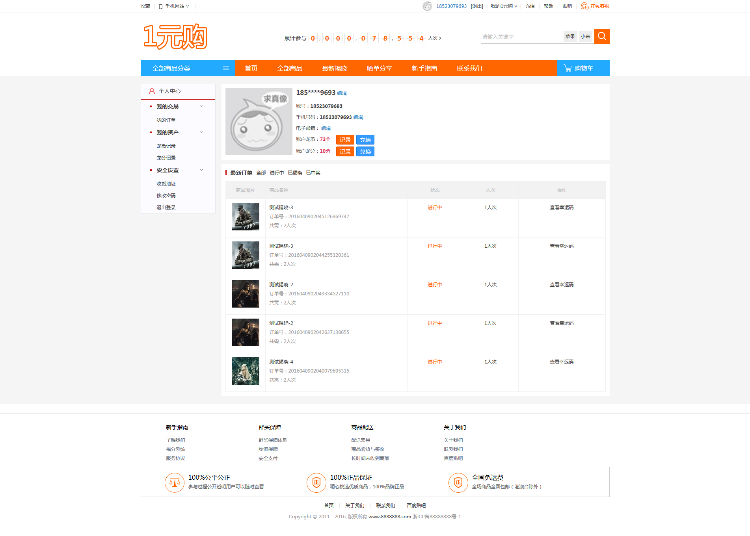Open the teal-toned product thumbnail in the last order
The height and width of the screenshot is (536, 750).
[x=245, y=371]
